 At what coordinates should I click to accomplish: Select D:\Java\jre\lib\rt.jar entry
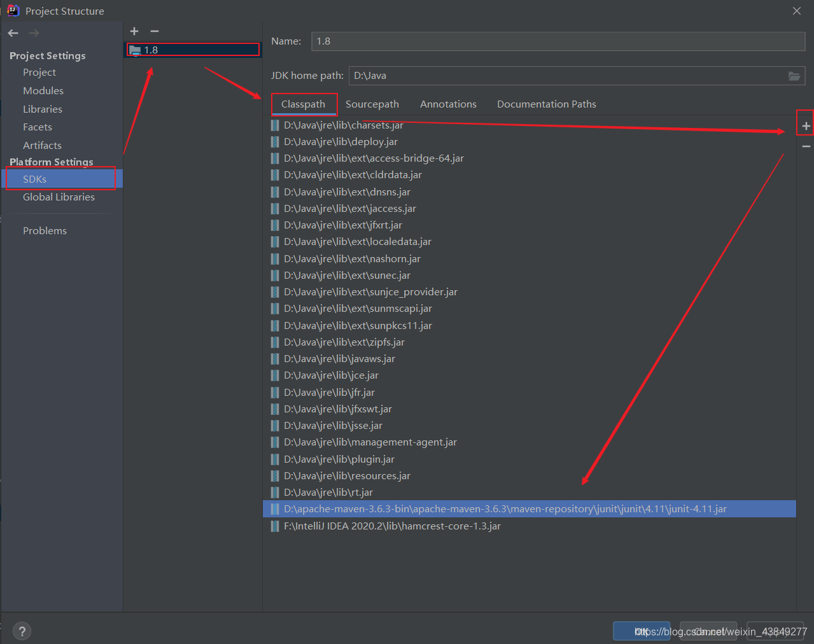coord(530,493)
